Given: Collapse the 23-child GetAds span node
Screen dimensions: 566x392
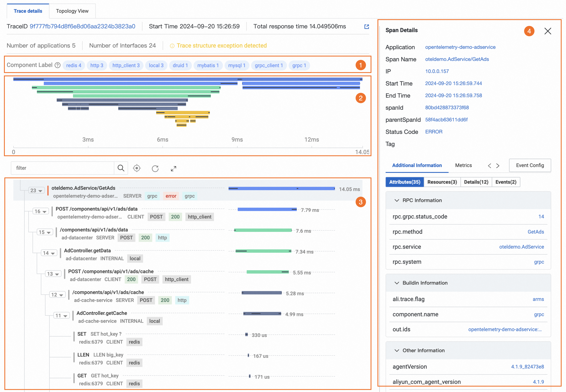Looking at the screenshot, I should point(36,190).
